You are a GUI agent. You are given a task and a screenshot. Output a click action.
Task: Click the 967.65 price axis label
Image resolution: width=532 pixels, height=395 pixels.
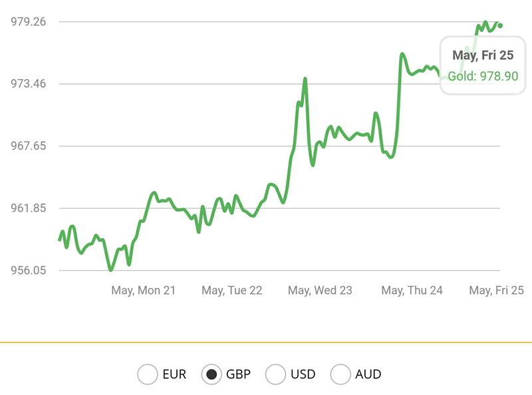[28, 146]
